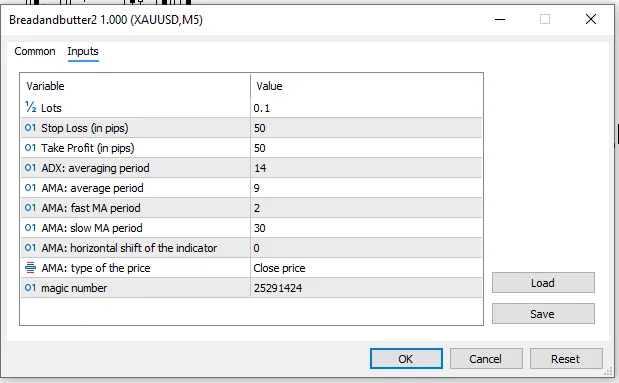The height and width of the screenshot is (383, 619).
Task: Select the Stop Loss (in pips) label
Action: [x=85, y=128]
